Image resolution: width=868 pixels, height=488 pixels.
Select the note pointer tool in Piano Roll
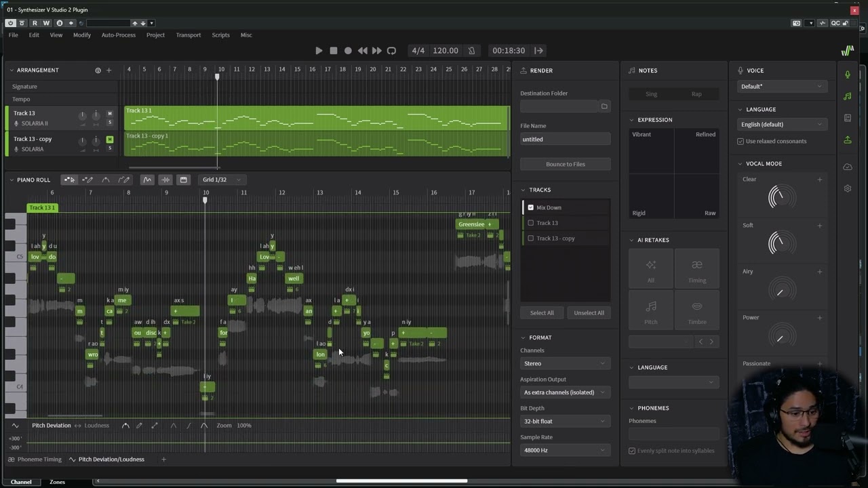click(x=69, y=180)
